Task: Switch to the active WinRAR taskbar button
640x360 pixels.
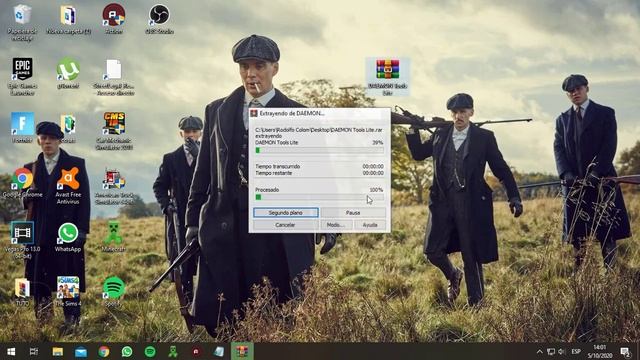Action: click(x=242, y=351)
